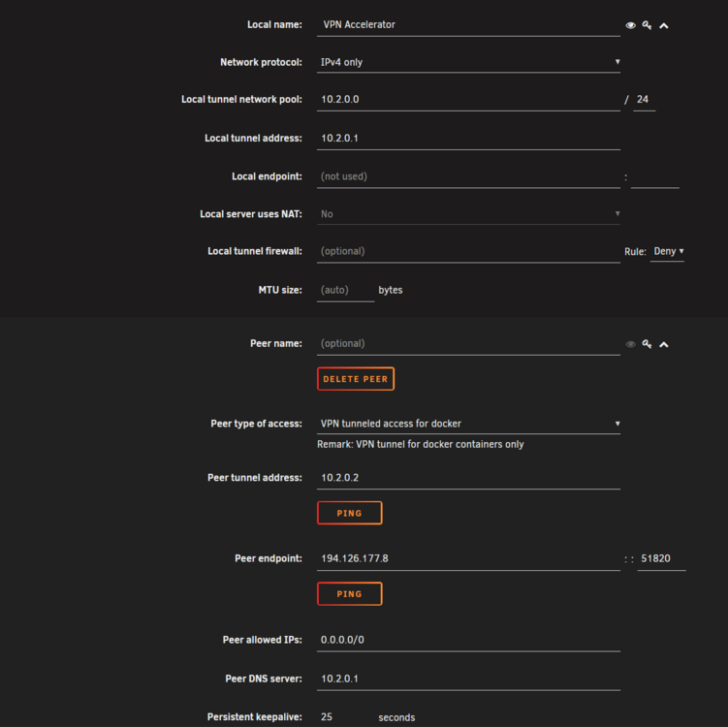Edit the Peer endpoint port 51820

pyautogui.click(x=662, y=559)
